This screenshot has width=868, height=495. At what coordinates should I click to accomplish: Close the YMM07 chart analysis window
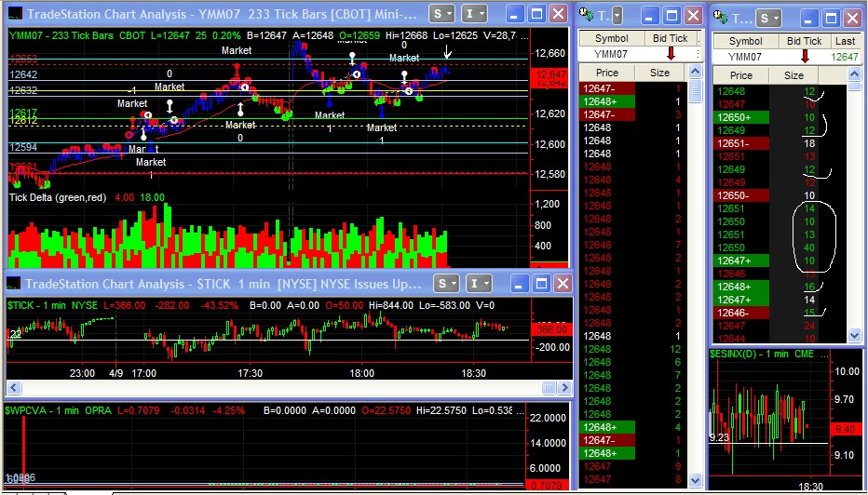click(558, 14)
